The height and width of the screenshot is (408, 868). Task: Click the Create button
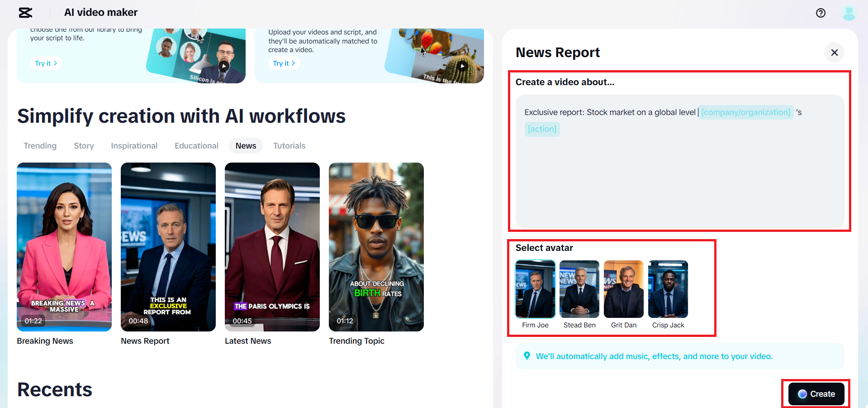pyautogui.click(x=816, y=394)
